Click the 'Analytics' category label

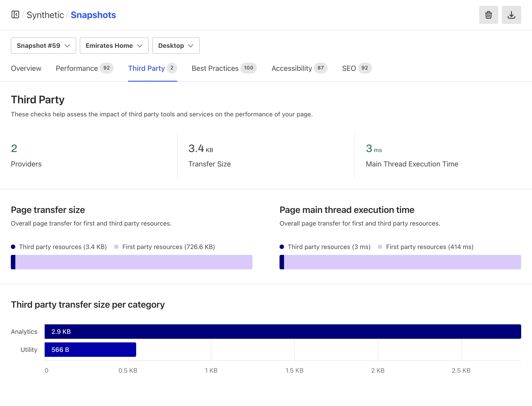coord(24,332)
